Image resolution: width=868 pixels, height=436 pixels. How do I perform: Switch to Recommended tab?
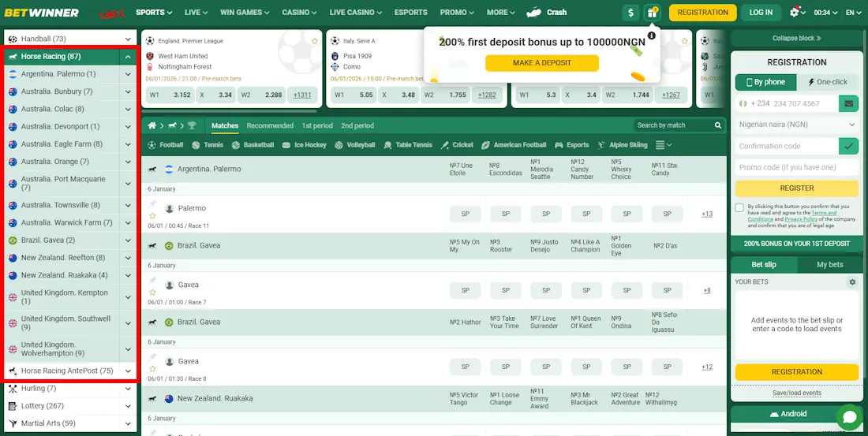[x=270, y=125]
